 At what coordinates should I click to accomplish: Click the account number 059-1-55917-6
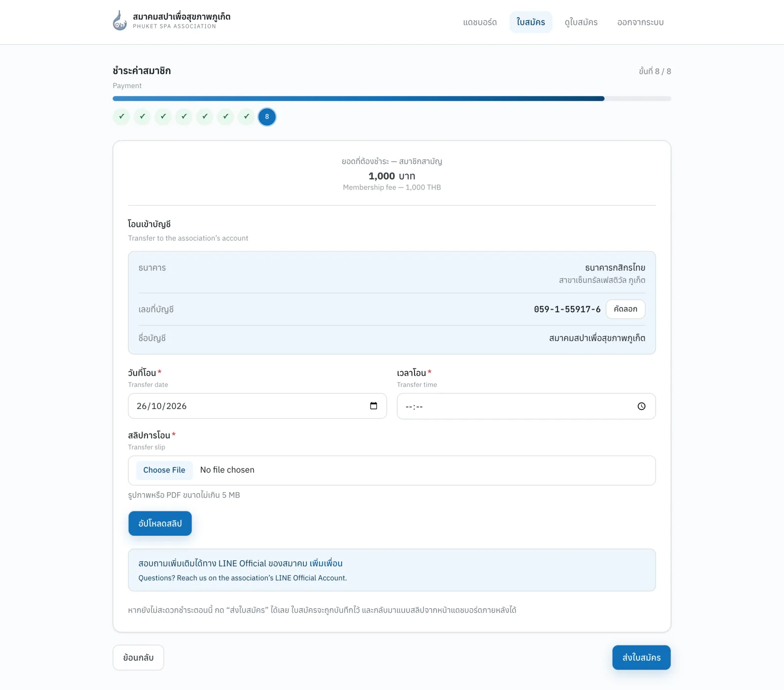click(x=567, y=309)
